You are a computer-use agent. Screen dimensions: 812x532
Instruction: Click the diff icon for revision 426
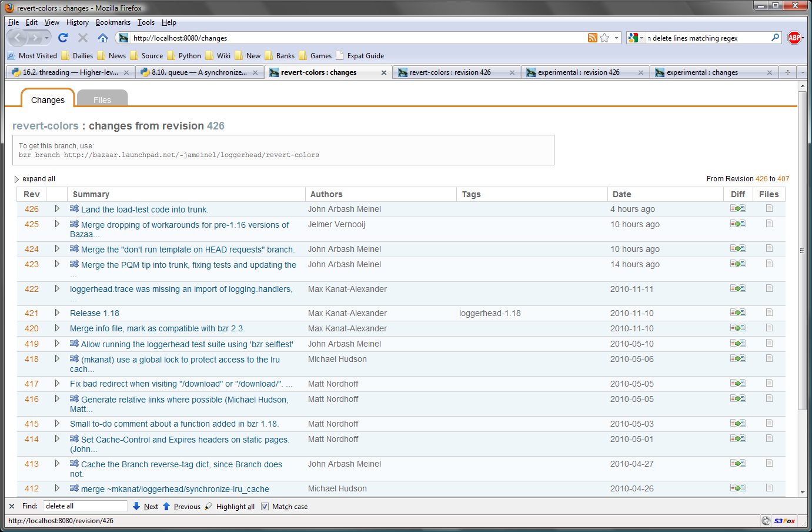point(737,208)
